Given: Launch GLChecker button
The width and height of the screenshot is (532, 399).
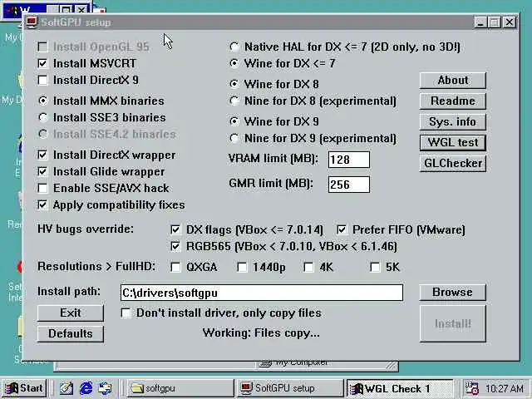Looking at the screenshot, I should click(452, 164).
